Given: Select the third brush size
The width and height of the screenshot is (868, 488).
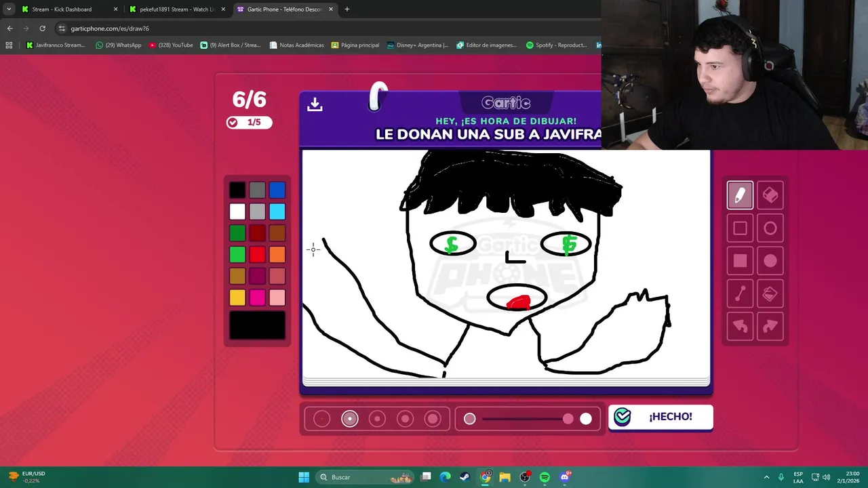Looking at the screenshot, I should [x=377, y=419].
